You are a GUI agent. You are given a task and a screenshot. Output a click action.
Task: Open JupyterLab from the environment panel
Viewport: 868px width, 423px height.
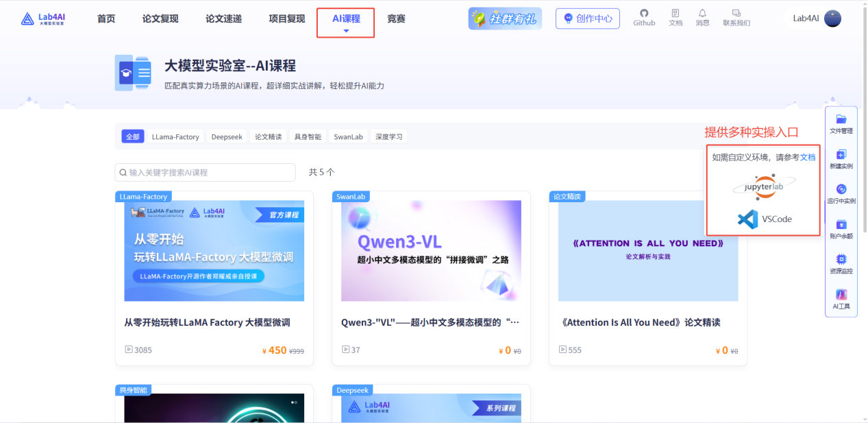coord(762,186)
